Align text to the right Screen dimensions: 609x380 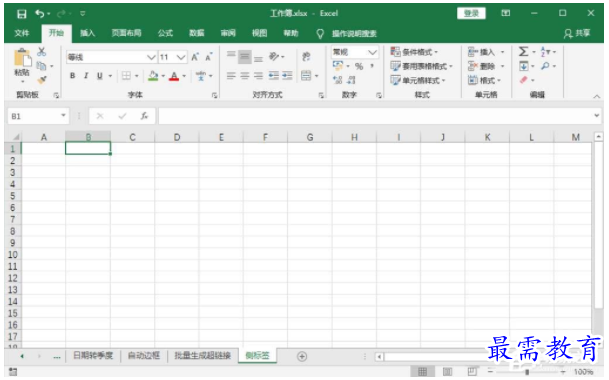pos(258,76)
